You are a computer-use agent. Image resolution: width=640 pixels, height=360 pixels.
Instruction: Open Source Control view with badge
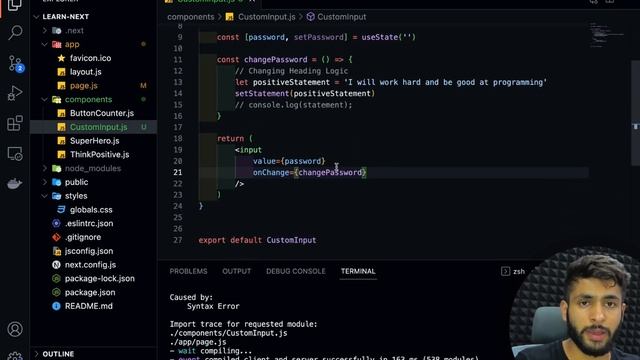click(16, 63)
